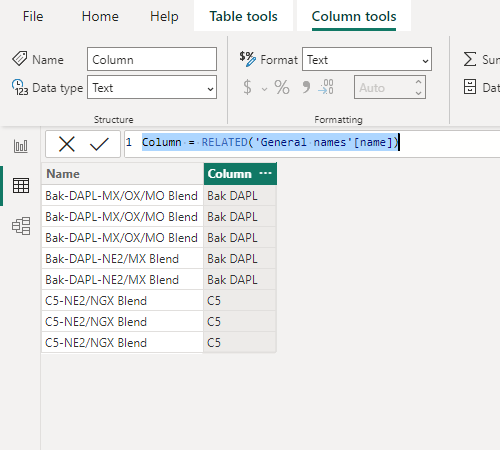
Task: Expand the currency symbol dropdown arrow
Action: click(264, 89)
